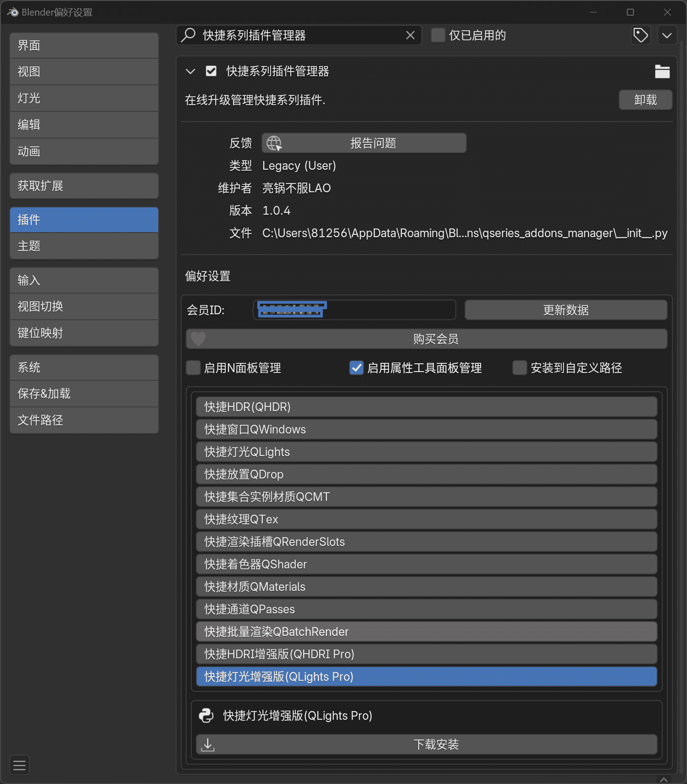Select 快捷窗口QWindows in the list
The width and height of the screenshot is (687, 784).
coord(427,429)
